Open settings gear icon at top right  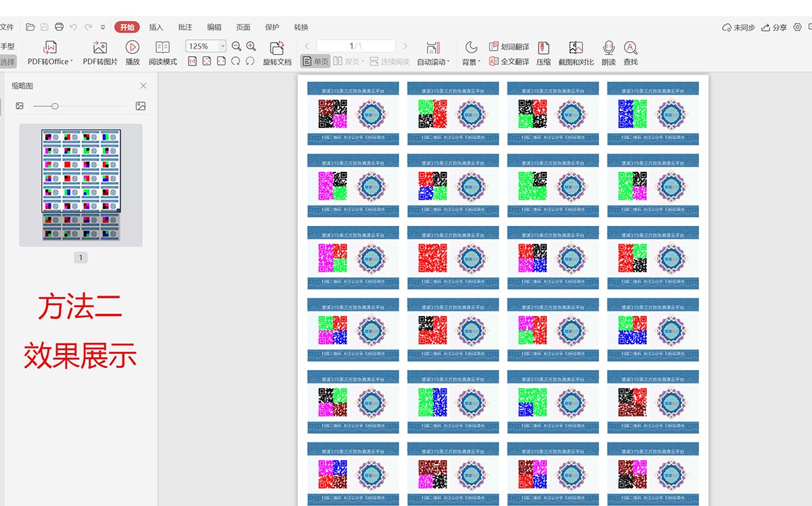[x=798, y=27]
